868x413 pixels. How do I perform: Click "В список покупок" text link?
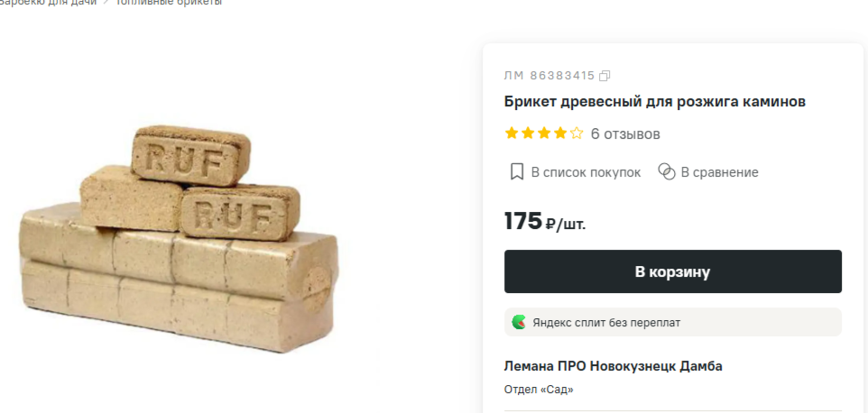(586, 172)
